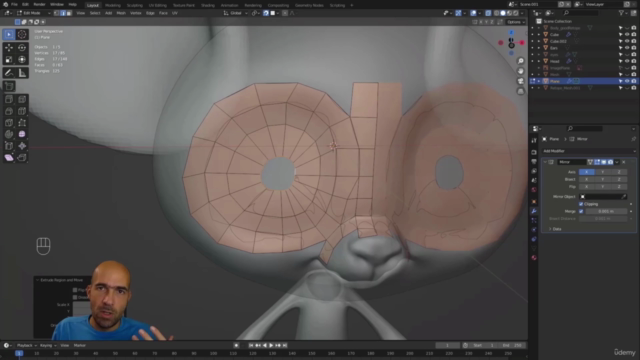Select the Transform tool

point(22,60)
